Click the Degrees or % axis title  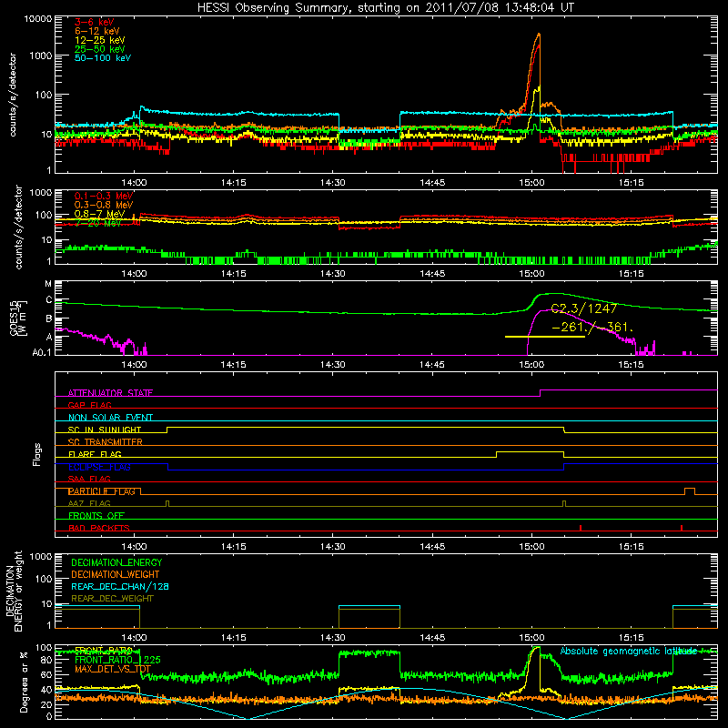tap(25, 682)
